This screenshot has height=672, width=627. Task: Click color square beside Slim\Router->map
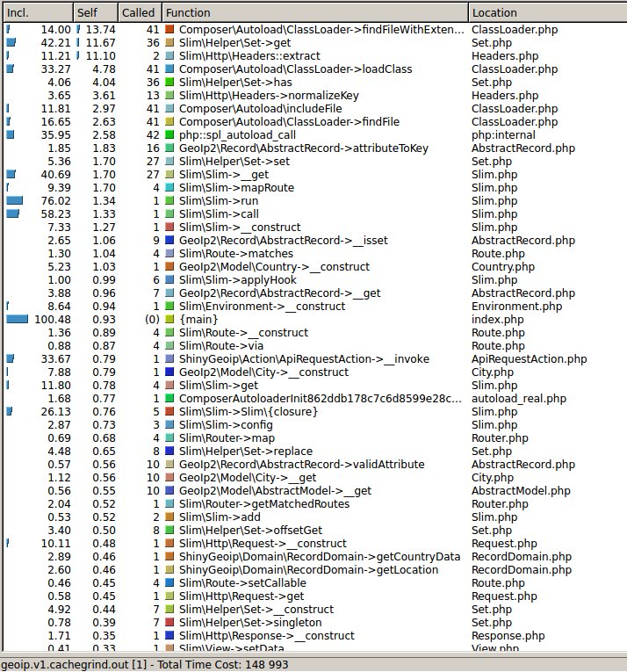pyautogui.click(x=169, y=438)
